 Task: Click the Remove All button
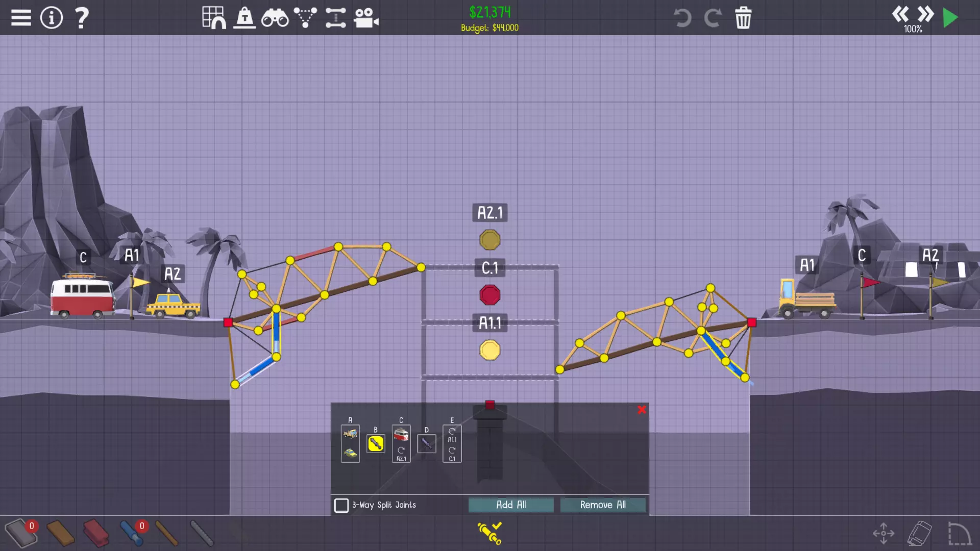click(x=603, y=505)
